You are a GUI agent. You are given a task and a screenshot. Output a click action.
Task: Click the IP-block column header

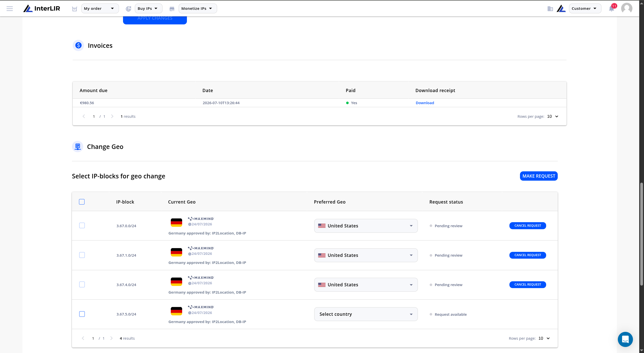(125, 202)
